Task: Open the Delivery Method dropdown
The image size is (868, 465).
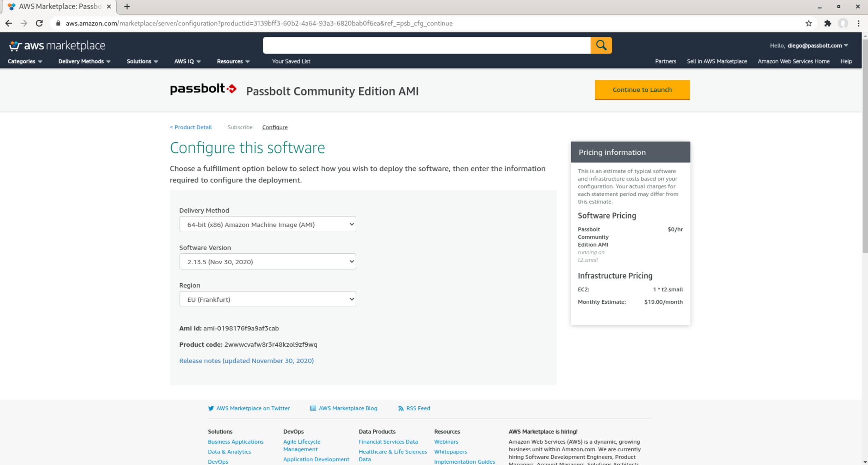Action: coord(267,224)
